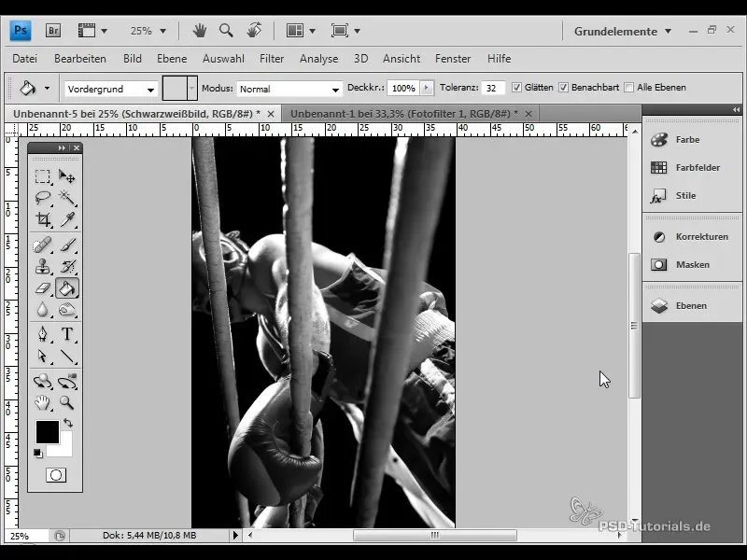Click the Toleranz input field
The width and height of the screenshot is (747, 560).
(x=493, y=88)
